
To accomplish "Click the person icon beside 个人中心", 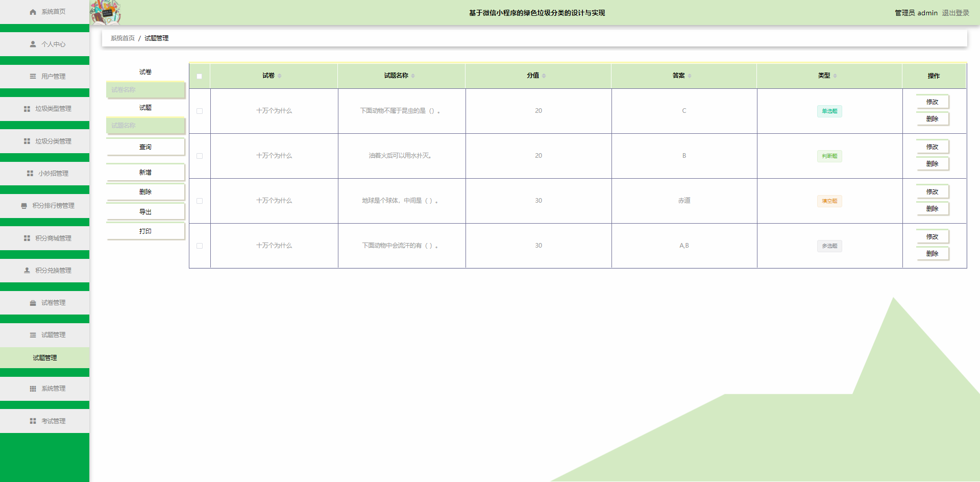I will [x=33, y=44].
